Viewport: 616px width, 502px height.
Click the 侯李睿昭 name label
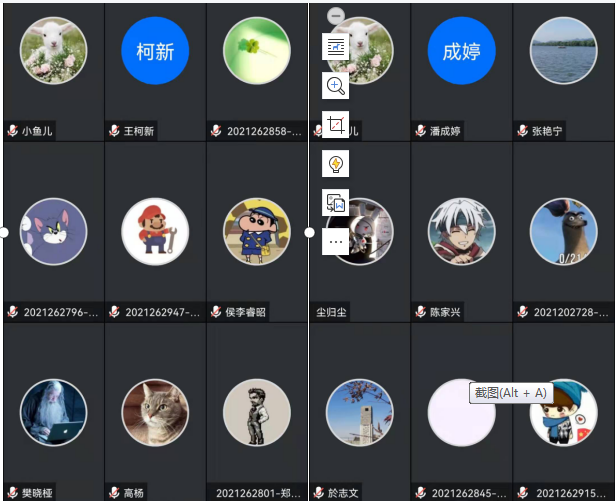coord(246,312)
